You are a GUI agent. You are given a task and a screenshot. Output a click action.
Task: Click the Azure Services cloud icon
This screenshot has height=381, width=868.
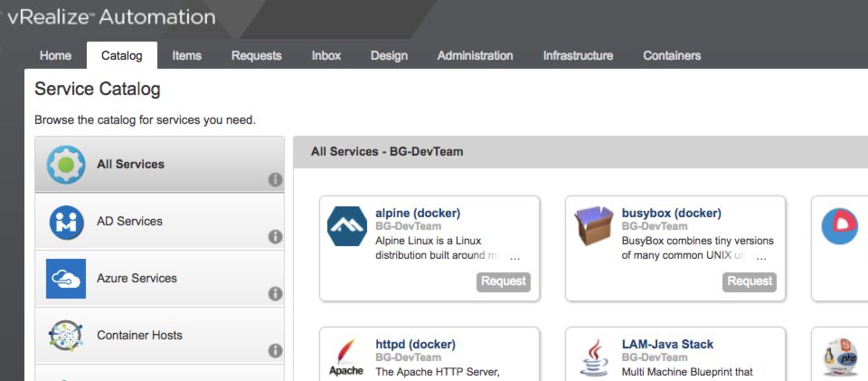click(x=66, y=279)
